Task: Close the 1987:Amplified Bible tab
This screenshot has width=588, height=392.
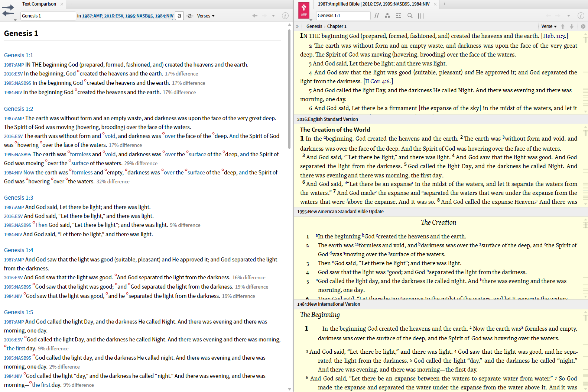Action: [x=435, y=4]
